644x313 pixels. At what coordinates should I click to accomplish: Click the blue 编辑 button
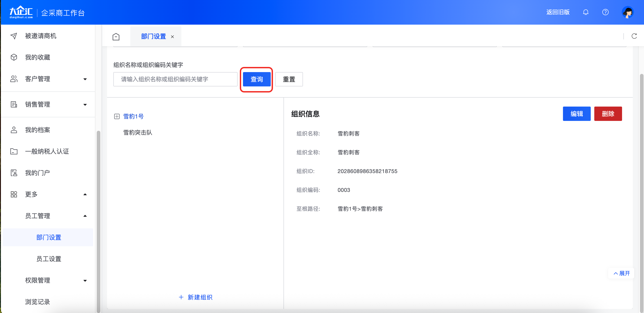577,114
